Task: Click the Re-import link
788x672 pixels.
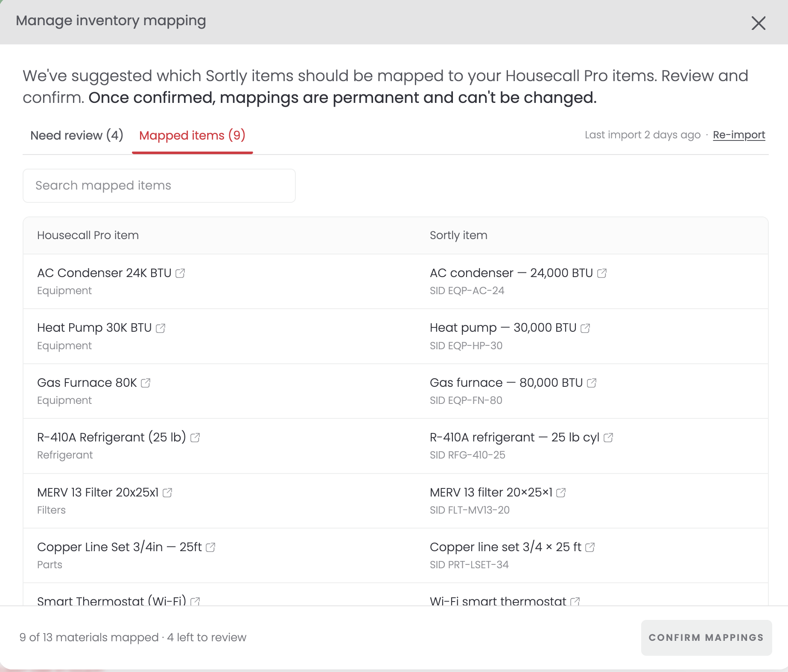Action: pos(739,135)
